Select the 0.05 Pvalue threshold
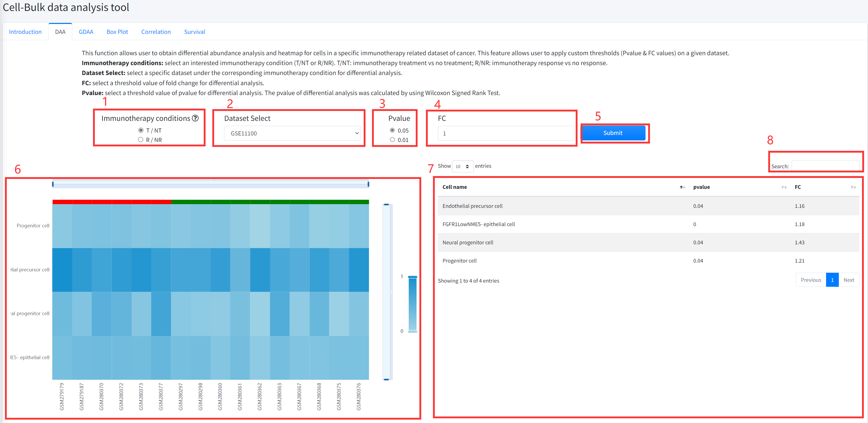The width and height of the screenshot is (868, 423). (392, 130)
